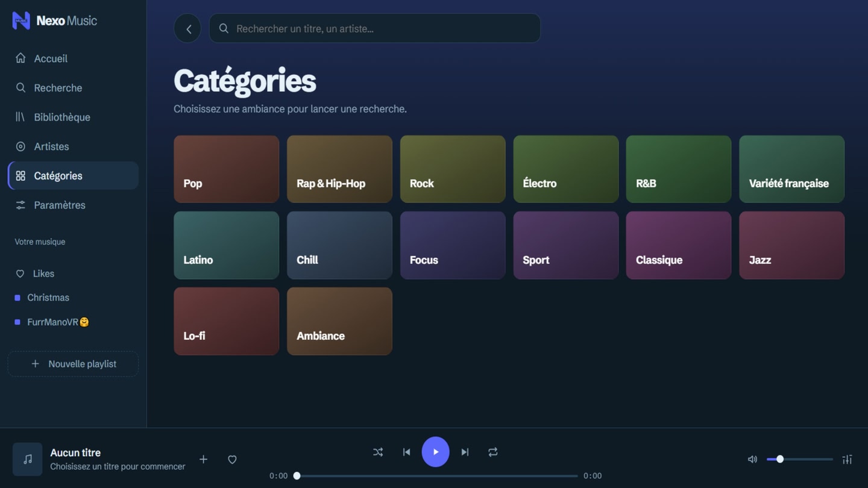Create a Nouvelle playlist
This screenshot has height=488, width=868.
click(x=73, y=364)
